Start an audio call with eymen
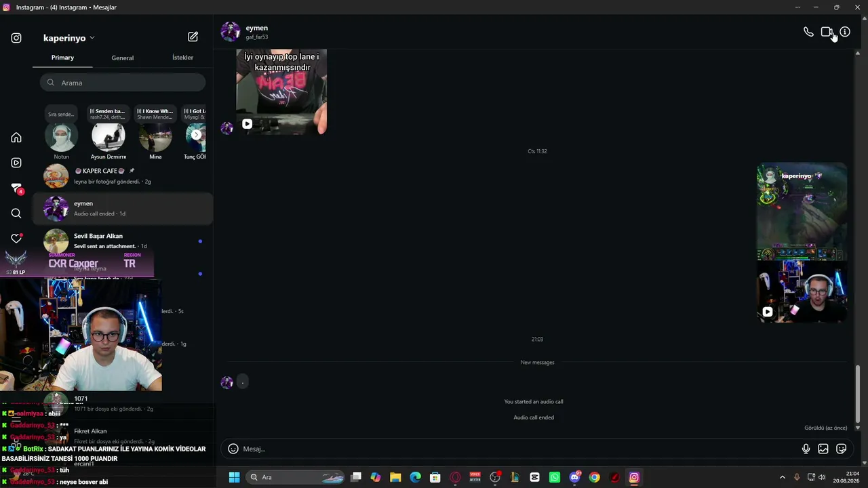868x488 pixels. click(x=808, y=32)
